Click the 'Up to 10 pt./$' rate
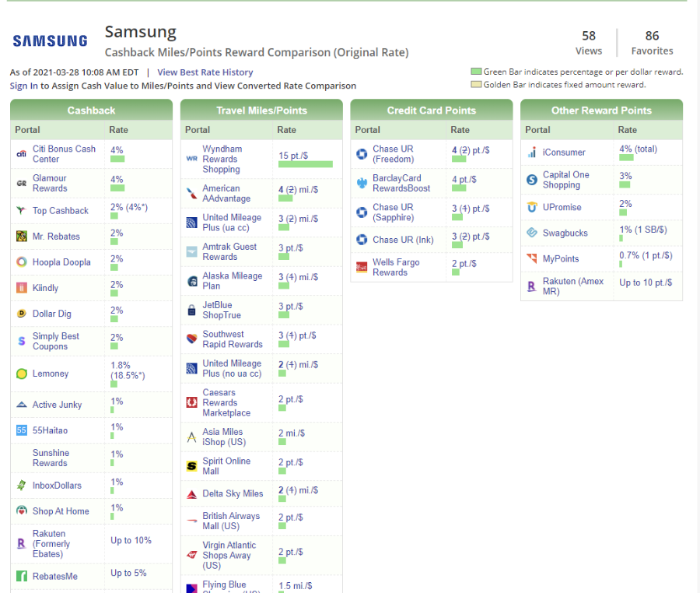The height and width of the screenshot is (593, 700). [646, 282]
